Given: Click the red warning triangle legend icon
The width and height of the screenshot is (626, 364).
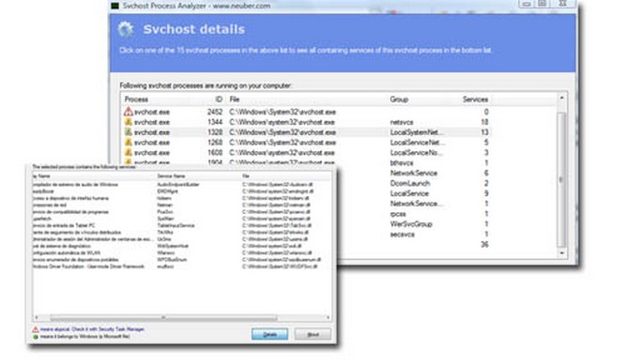Looking at the screenshot, I should pos(36,329).
